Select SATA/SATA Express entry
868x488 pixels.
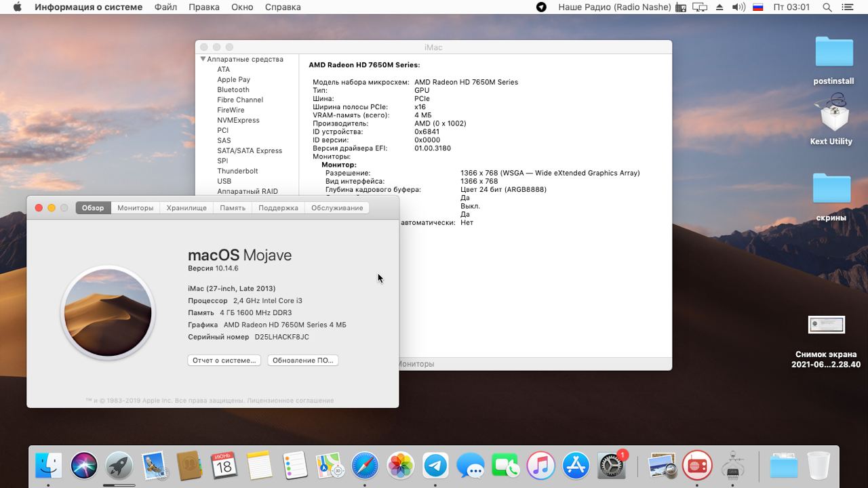point(250,150)
